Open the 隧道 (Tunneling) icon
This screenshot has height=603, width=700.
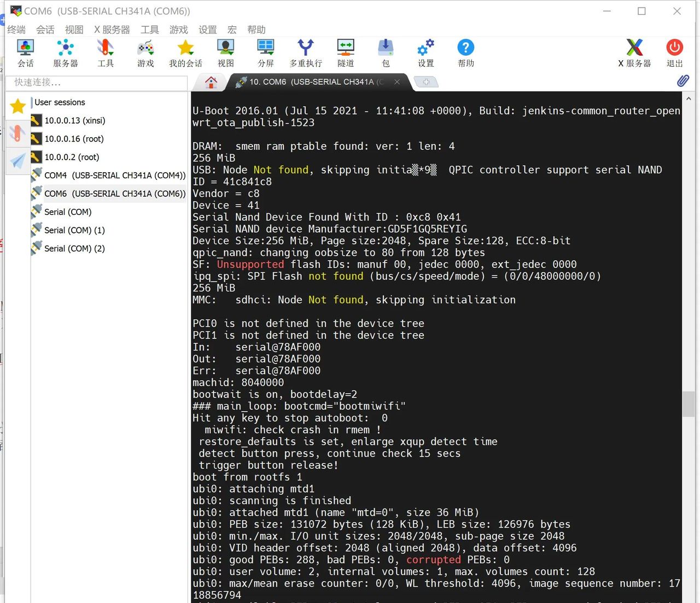pyautogui.click(x=346, y=53)
